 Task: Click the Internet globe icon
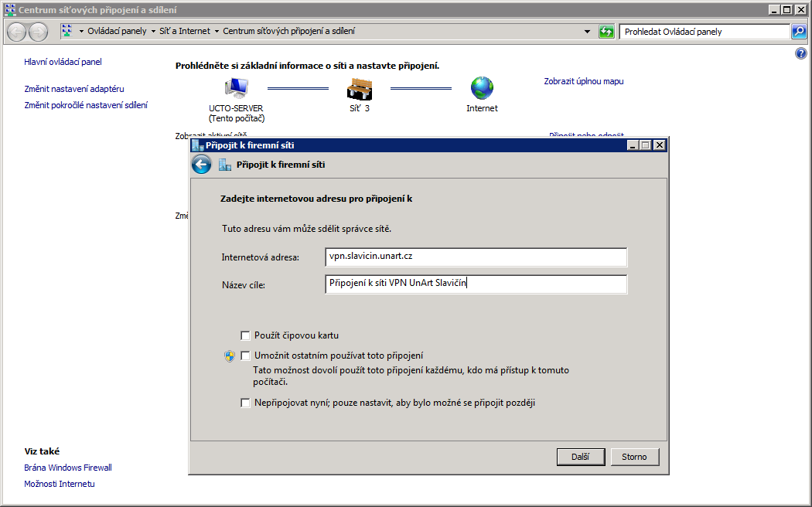tap(482, 88)
